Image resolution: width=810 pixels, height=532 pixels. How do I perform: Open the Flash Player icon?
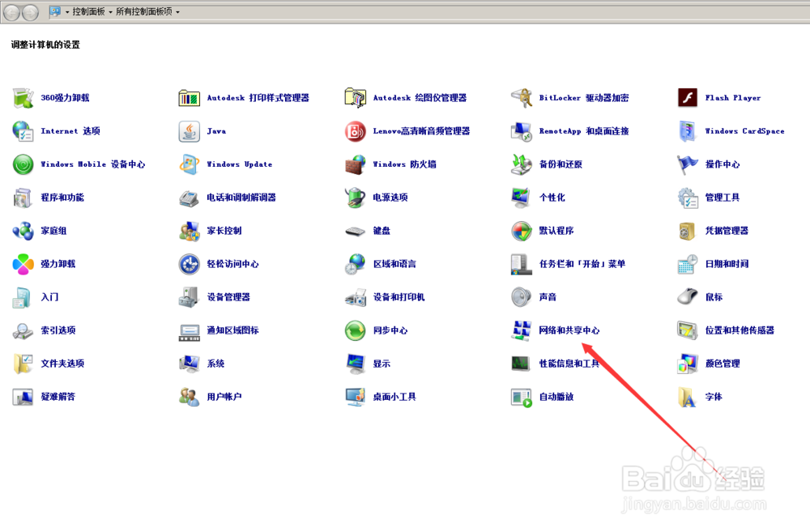click(x=688, y=98)
